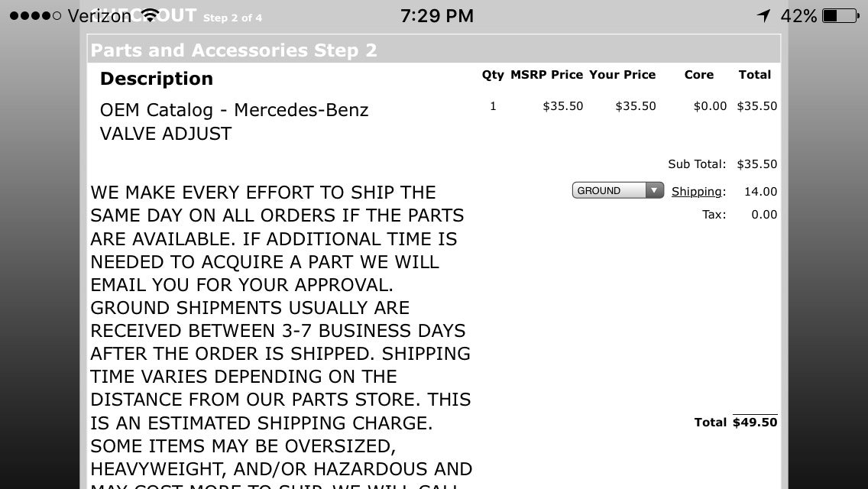Select the Parts and Accessories Step 2 header
The width and height of the screenshot is (868, 489).
233,50
